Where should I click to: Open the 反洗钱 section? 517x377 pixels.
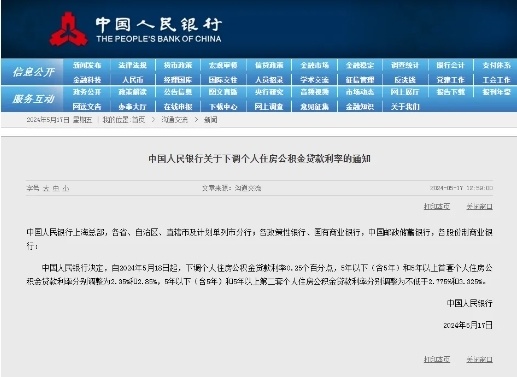(405, 80)
